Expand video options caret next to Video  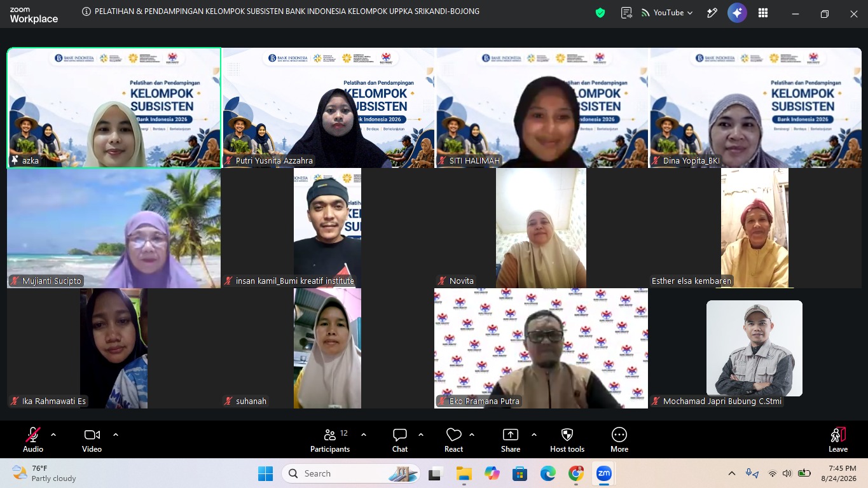tap(116, 435)
